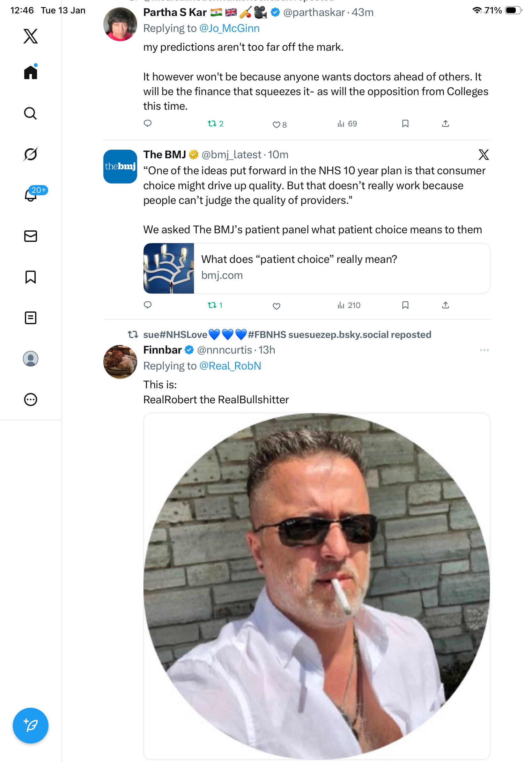The width and height of the screenshot is (532, 762).
Task: Open Notifications with 20+ badge
Action: [31, 195]
